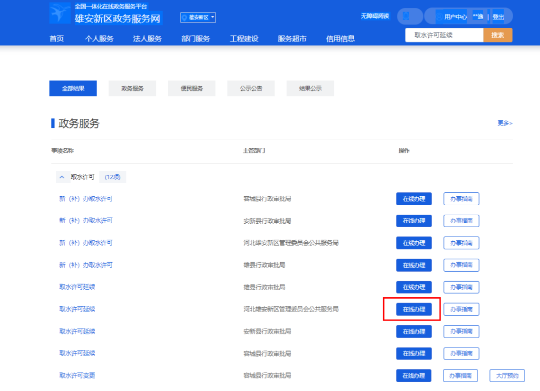The height and width of the screenshot is (391, 540).
Task: Click the round icon pill beside 无障碍阅读
Action: point(410,16)
